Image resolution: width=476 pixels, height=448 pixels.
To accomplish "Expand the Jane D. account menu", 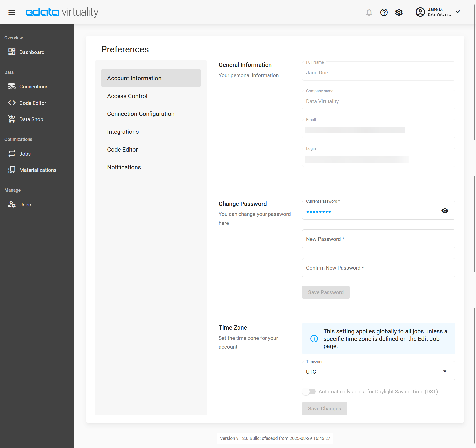I will click(458, 12).
